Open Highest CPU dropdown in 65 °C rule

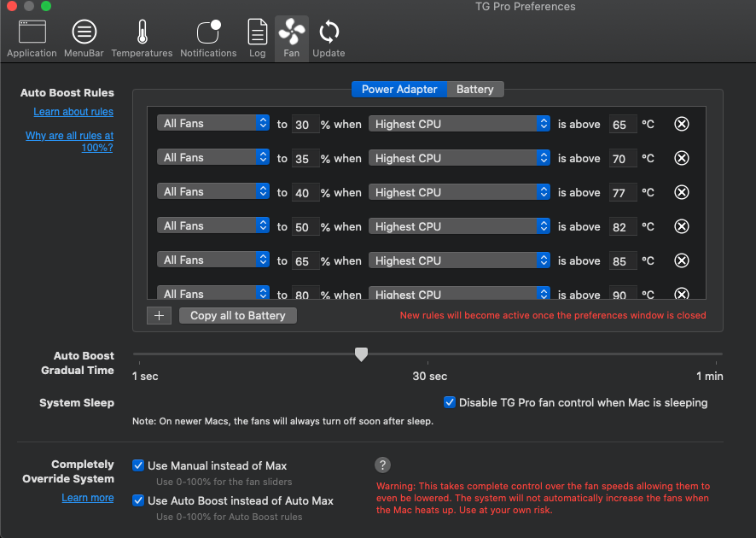(459, 124)
